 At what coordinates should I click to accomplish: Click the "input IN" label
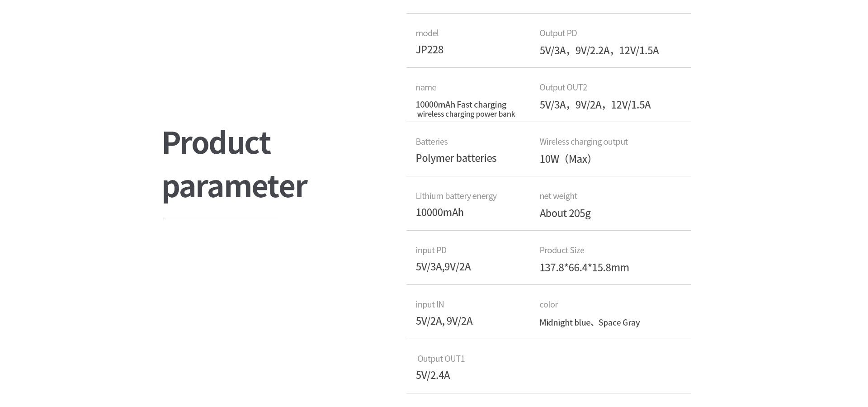click(x=429, y=304)
